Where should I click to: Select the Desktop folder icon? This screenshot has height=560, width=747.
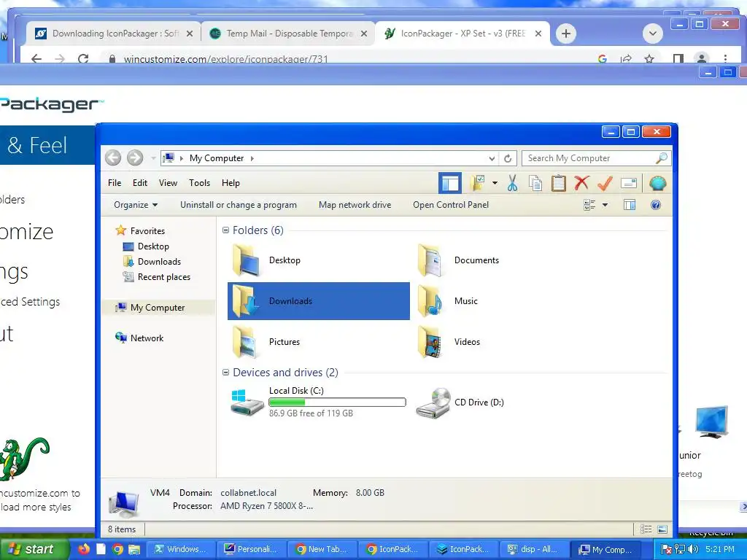coord(246,260)
